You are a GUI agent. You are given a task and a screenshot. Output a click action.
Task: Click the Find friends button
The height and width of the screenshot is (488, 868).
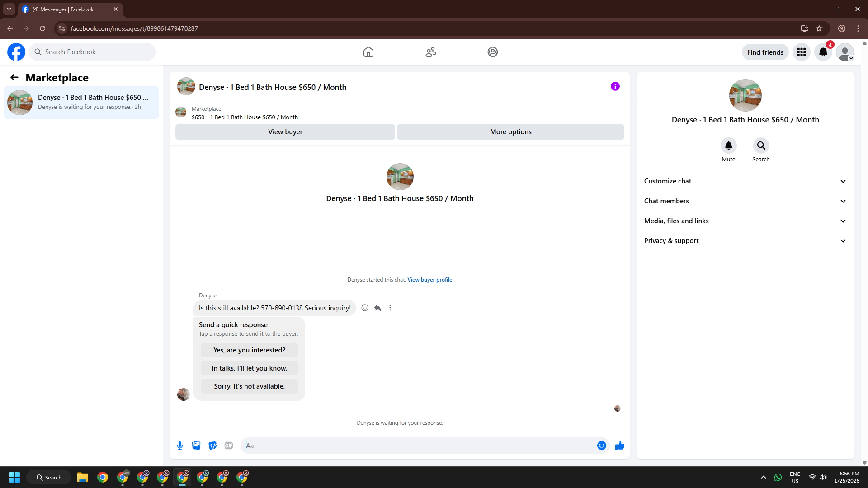(765, 52)
